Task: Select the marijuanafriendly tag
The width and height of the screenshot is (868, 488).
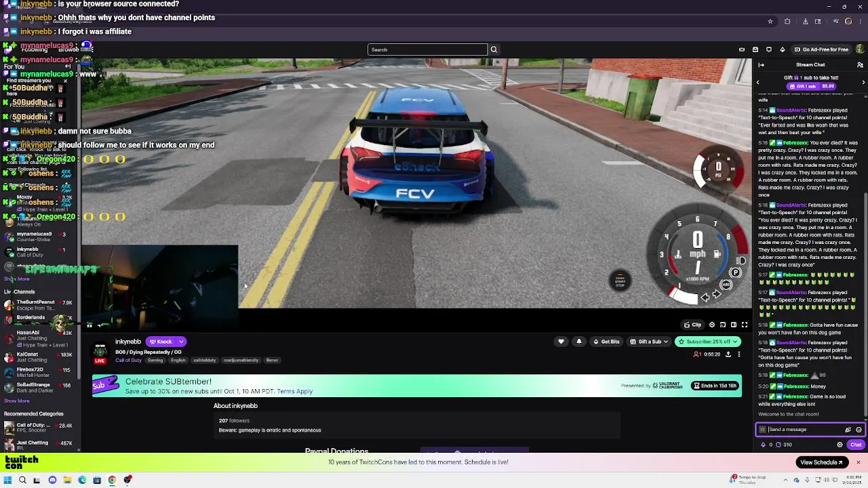Action: (x=241, y=360)
